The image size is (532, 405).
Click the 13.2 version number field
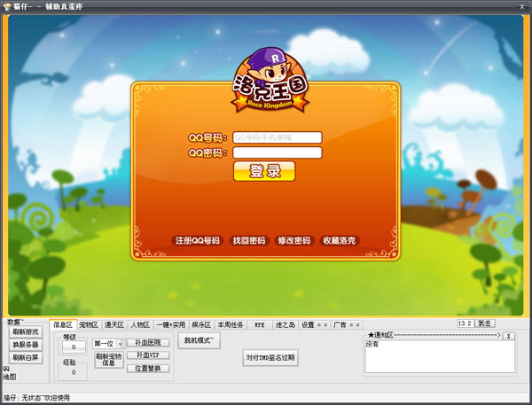coord(465,323)
